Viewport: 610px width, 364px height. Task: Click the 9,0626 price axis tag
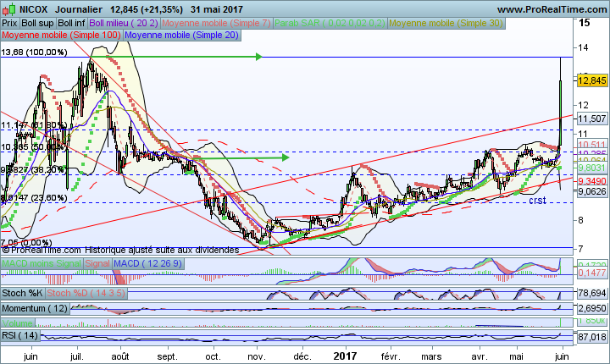(x=591, y=191)
